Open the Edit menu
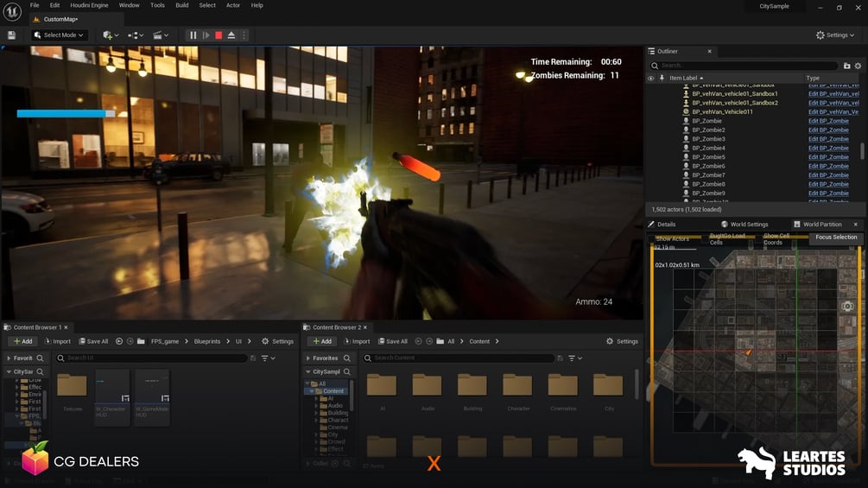Screen dimensions: 868x488 pyautogui.click(x=54, y=5)
